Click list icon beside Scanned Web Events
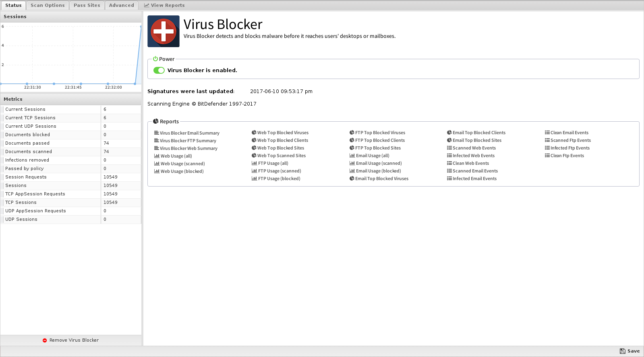The height and width of the screenshot is (357, 644). pos(449,147)
